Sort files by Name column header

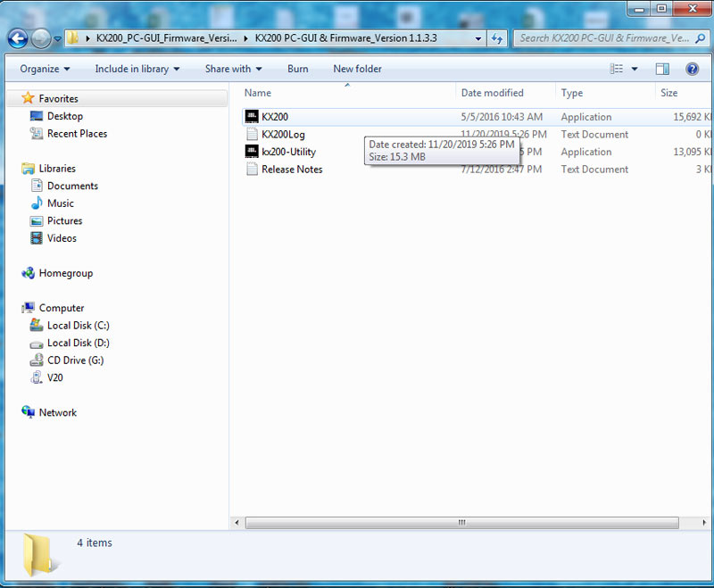pos(258,93)
